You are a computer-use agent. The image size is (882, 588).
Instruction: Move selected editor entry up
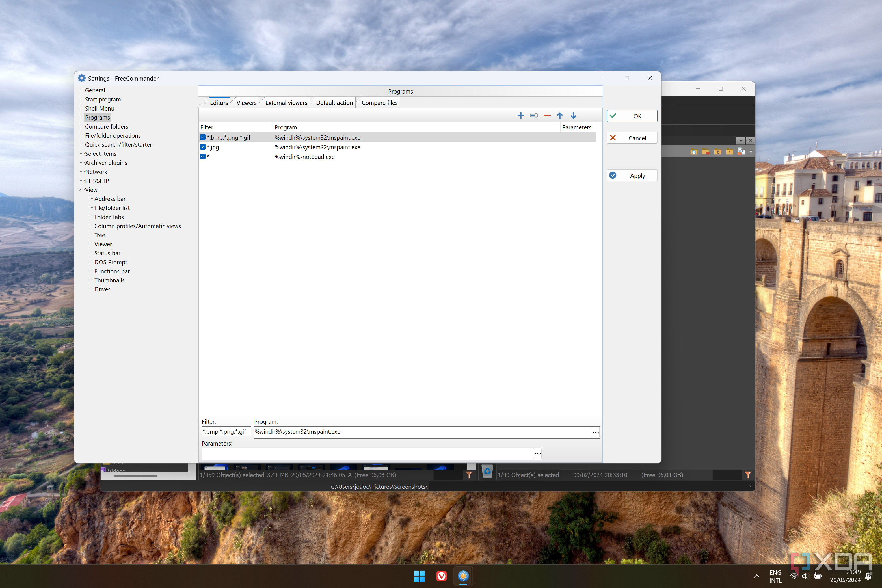point(560,116)
